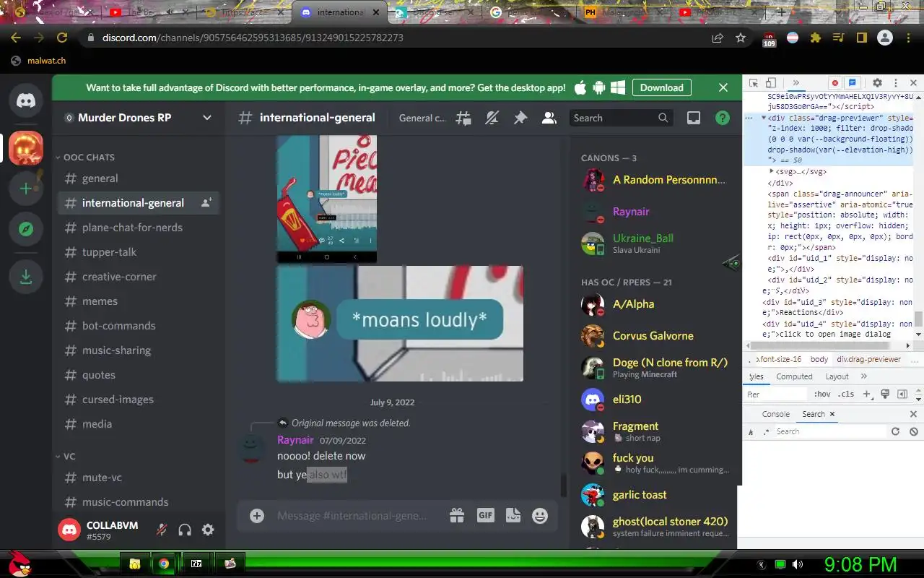Open Discord Direct Messages home icon
This screenshot has width=924, height=578.
pos(26,100)
